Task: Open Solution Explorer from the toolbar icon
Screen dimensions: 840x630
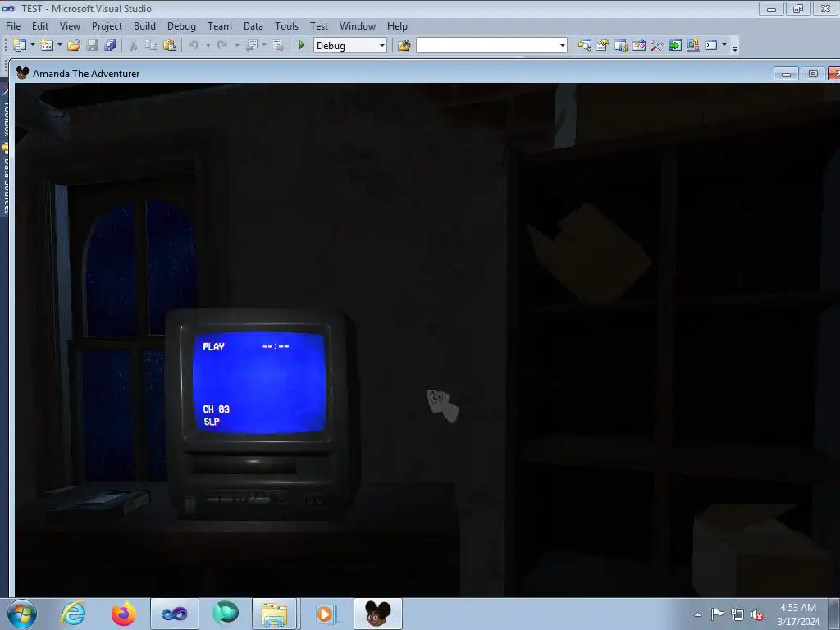Action: 584,46
